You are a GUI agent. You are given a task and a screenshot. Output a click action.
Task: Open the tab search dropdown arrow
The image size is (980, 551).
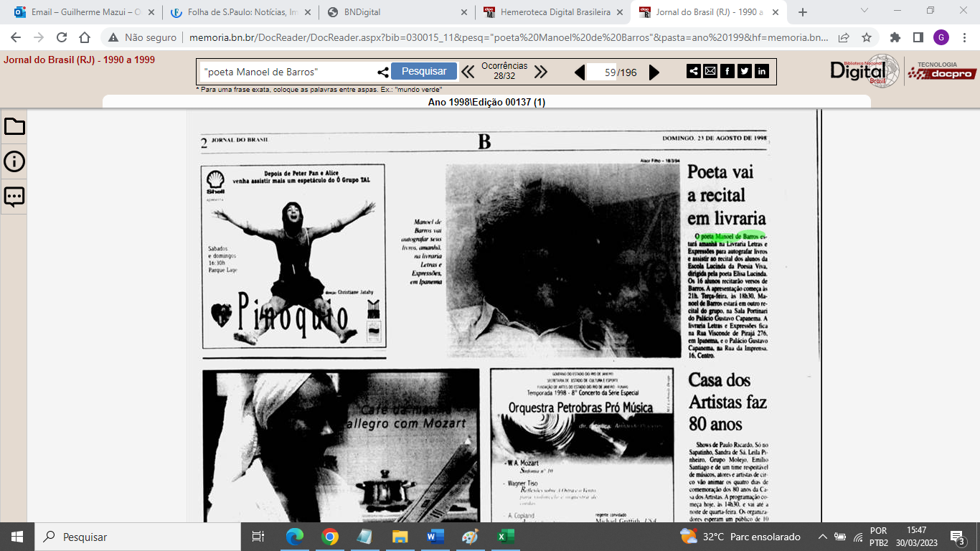pyautogui.click(x=864, y=11)
